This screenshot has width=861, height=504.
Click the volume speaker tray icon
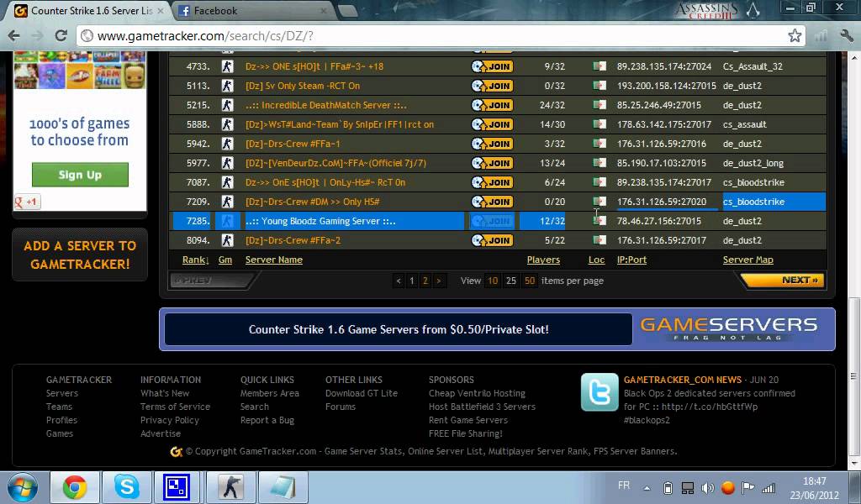708,487
